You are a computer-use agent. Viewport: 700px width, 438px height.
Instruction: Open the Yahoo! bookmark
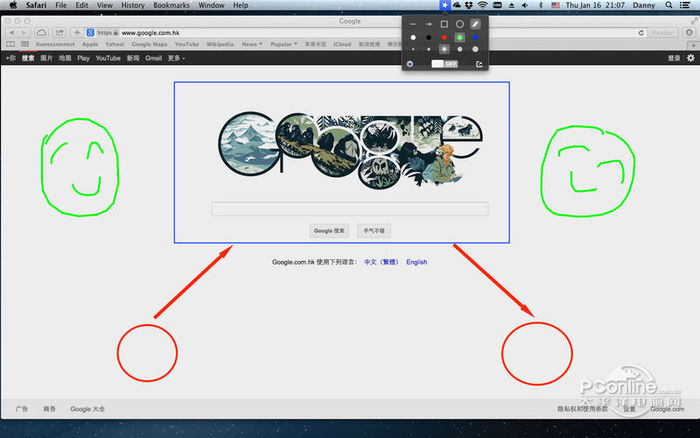click(115, 44)
